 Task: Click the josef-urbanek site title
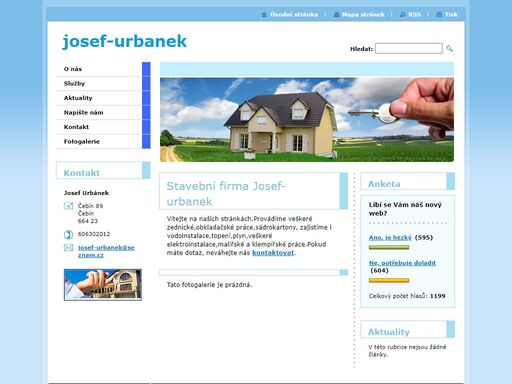[125, 41]
